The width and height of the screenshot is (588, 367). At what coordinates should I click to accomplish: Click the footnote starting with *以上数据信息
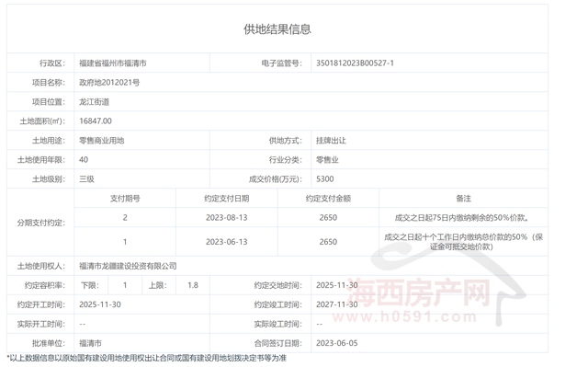tap(147, 359)
